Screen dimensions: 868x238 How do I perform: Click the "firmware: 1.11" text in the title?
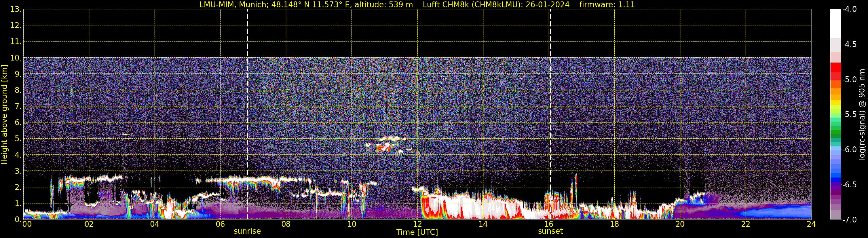[607, 5]
